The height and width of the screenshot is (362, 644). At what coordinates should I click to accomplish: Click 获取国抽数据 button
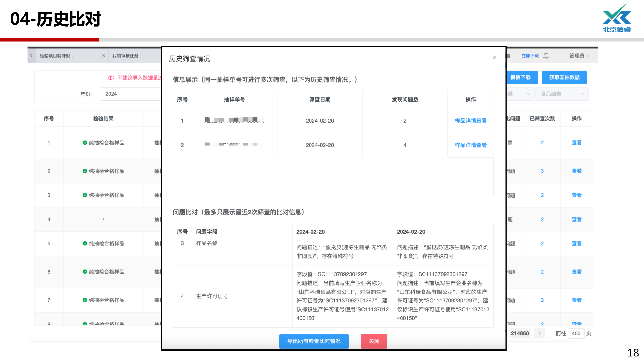point(564,77)
